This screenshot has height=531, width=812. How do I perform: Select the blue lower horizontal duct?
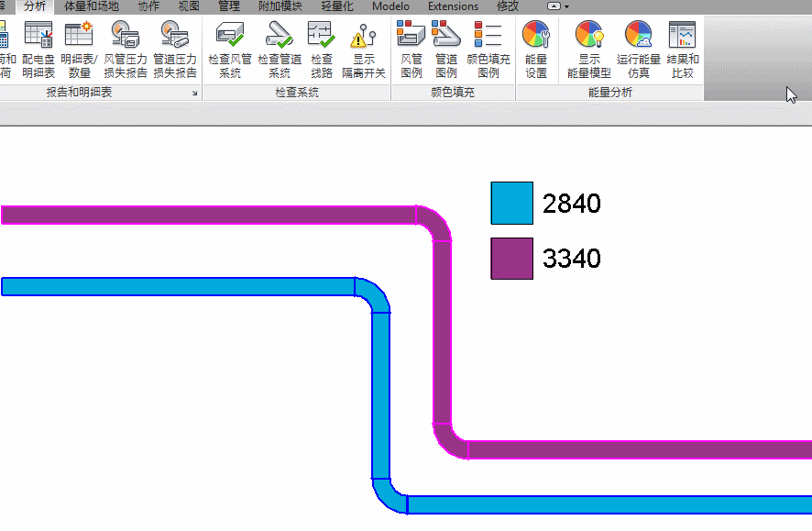tap(609, 504)
